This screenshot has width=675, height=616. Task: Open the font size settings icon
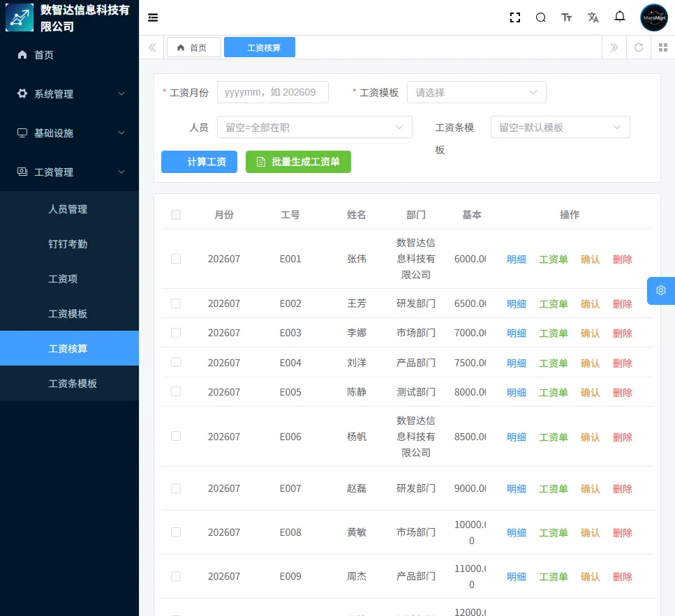[x=567, y=17]
